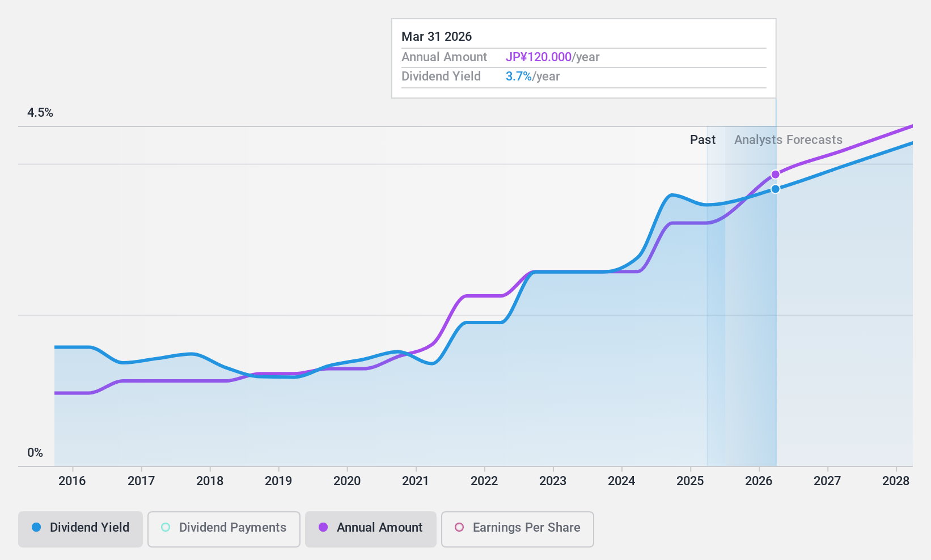Click the 3.7%/year tooltip value
The image size is (931, 560).
[532, 77]
